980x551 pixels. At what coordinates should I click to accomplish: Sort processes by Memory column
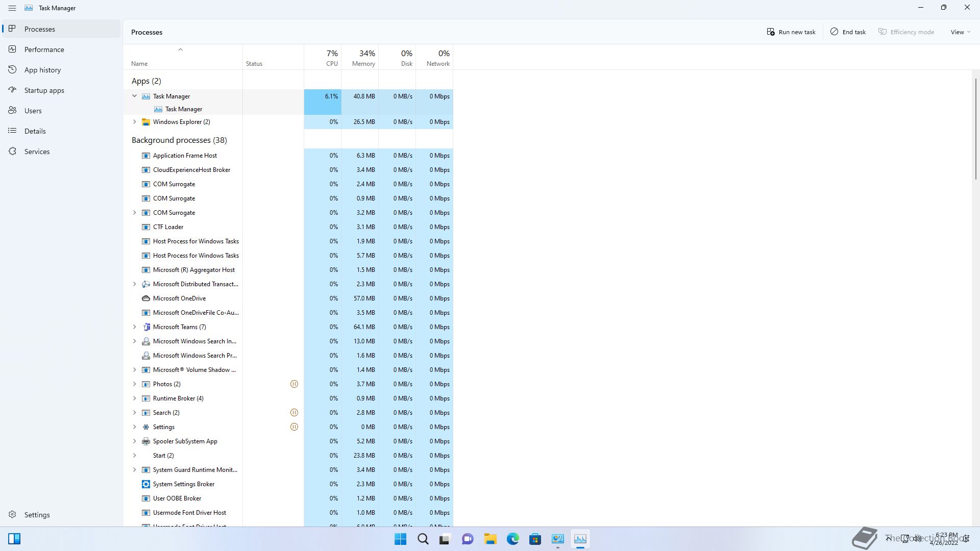[x=360, y=57]
